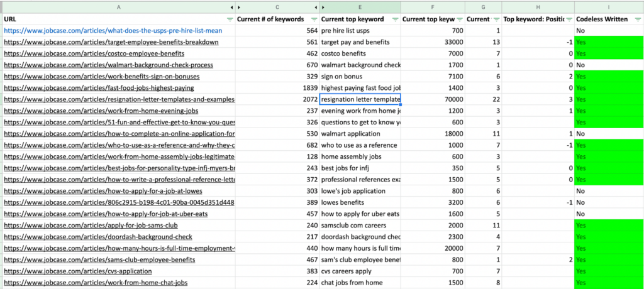Open the how-to-apply-for-a-job-at-lowes link

(103, 191)
